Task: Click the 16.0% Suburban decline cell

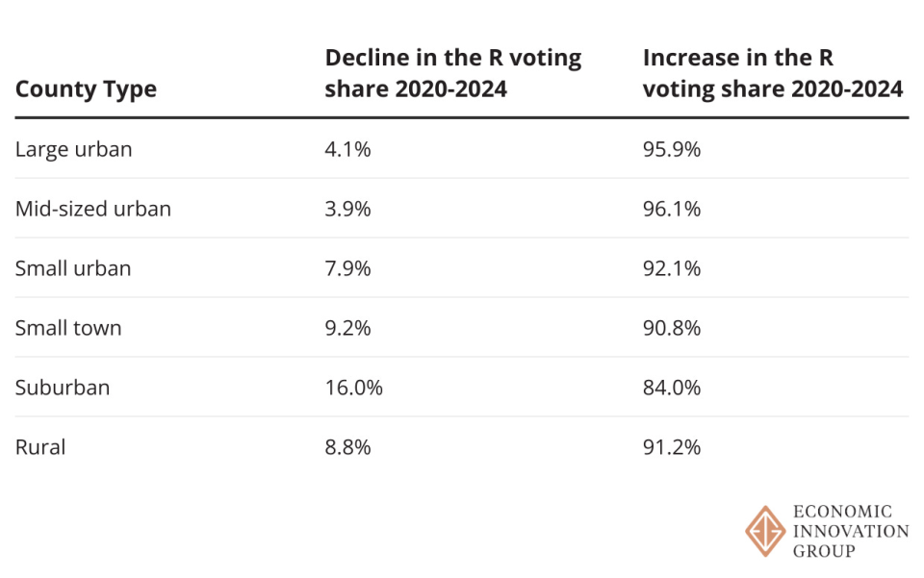Action: click(353, 388)
